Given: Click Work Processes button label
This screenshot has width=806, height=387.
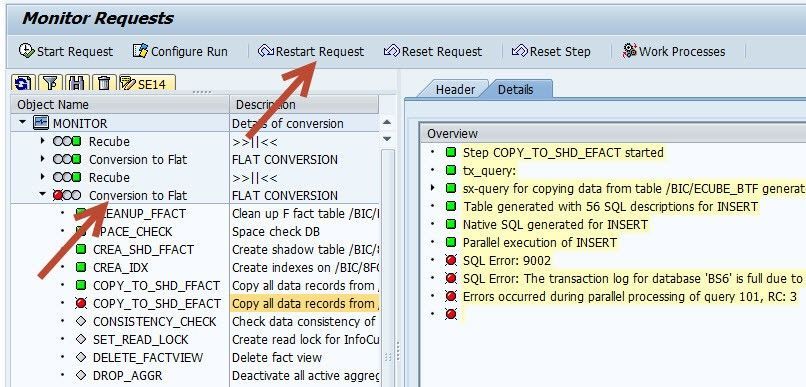Looking at the screenshot, I should point(682,51).
